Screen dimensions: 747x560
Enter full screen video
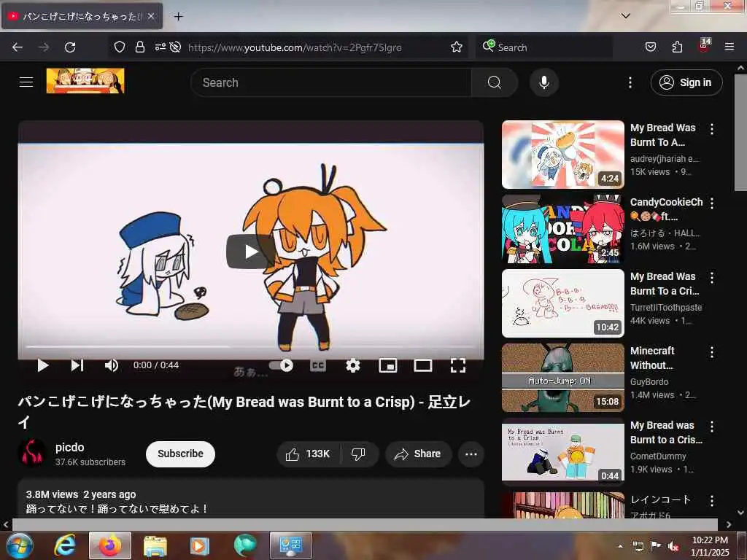[458, 365]
